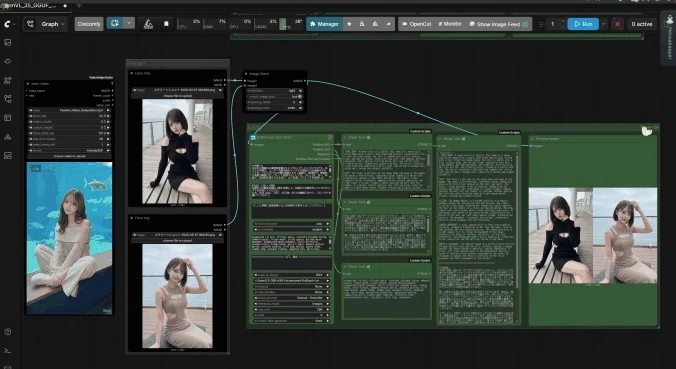Run the workflow with the Run button
This screenshot has height=369, width=676.
(x=583, y=24)
